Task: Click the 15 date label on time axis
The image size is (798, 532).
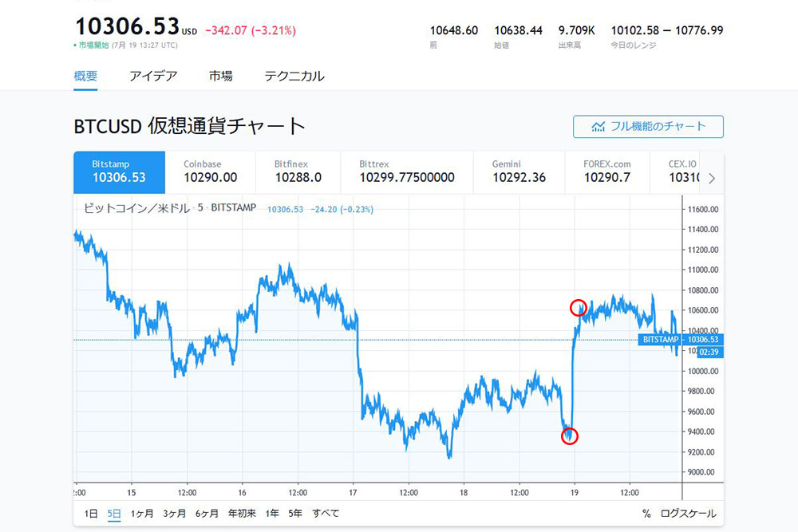Action: [x=132, y=492]
